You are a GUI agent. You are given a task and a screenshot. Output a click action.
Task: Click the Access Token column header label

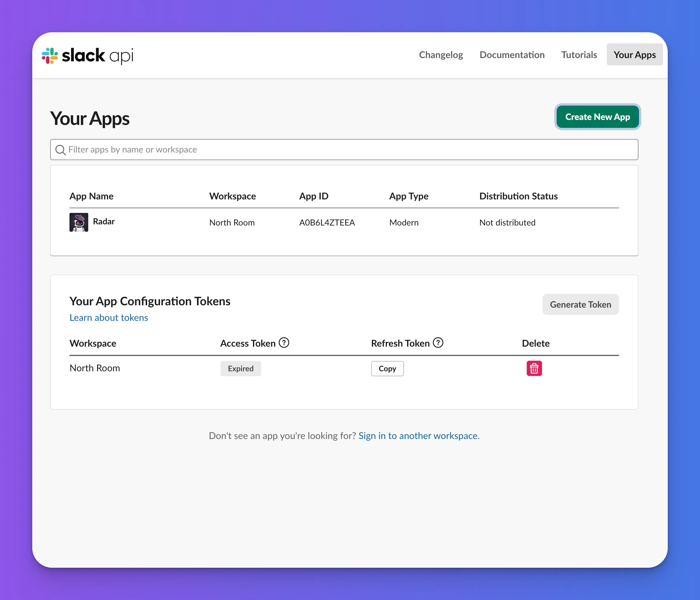pyautogui.click(x=248, y=343)
